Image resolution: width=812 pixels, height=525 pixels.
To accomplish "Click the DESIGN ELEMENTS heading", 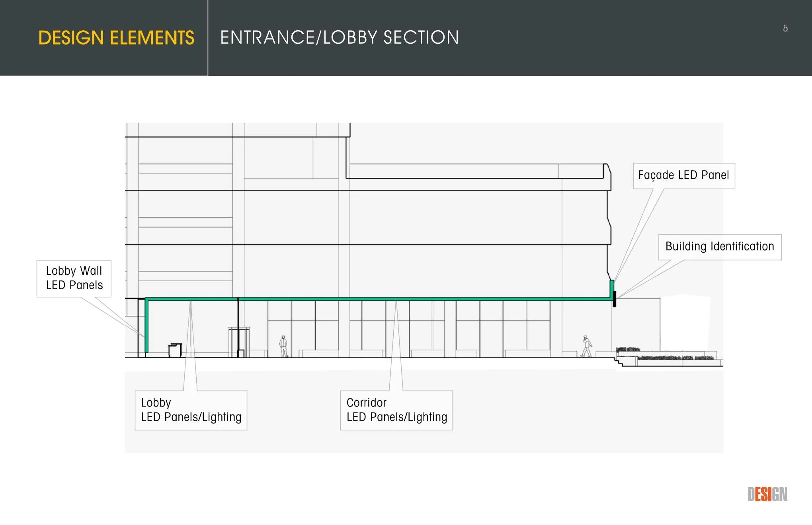I will coord(116,38).
